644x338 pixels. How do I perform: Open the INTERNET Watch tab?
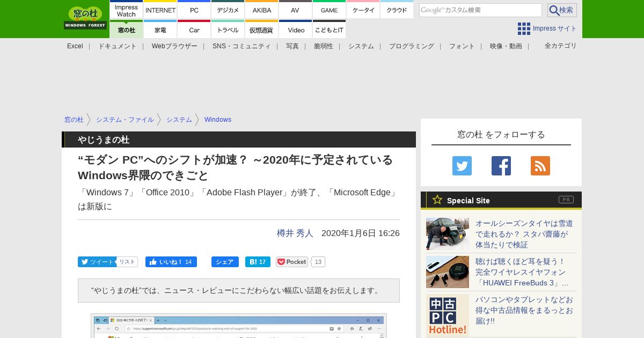coord(160,10)
